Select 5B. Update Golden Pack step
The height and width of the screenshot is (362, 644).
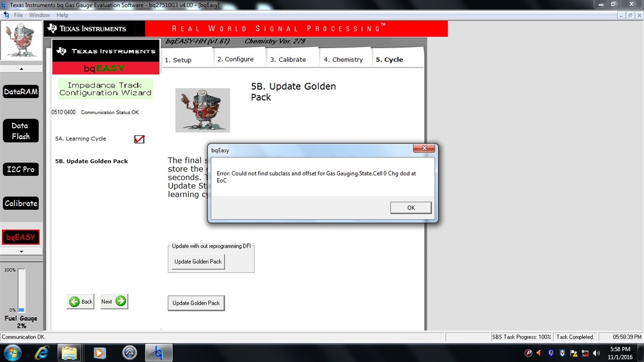click(x=92, y=161)
